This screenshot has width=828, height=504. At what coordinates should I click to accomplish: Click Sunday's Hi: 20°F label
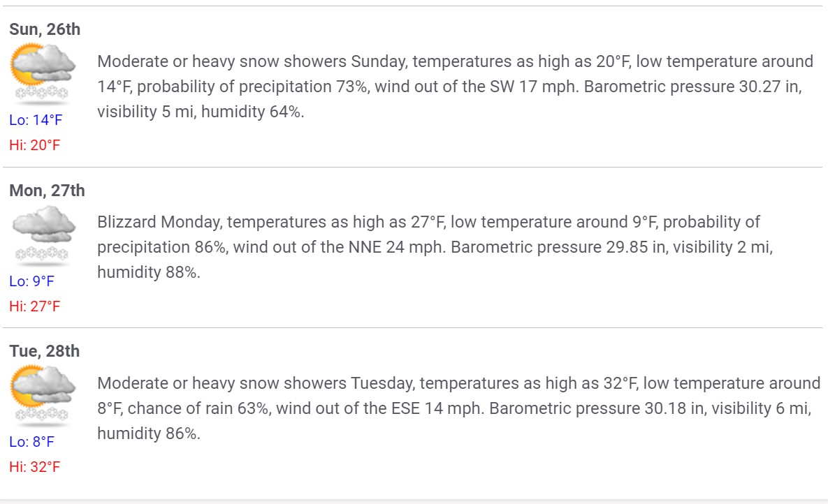(35, 145)
